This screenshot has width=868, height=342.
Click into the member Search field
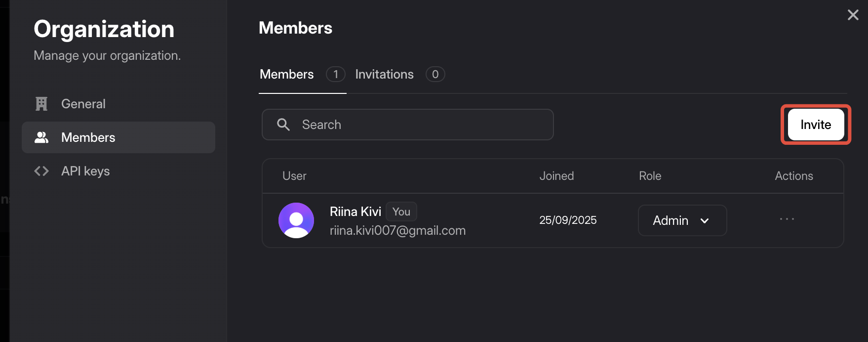pyautogui.click(x=420, y=125)
